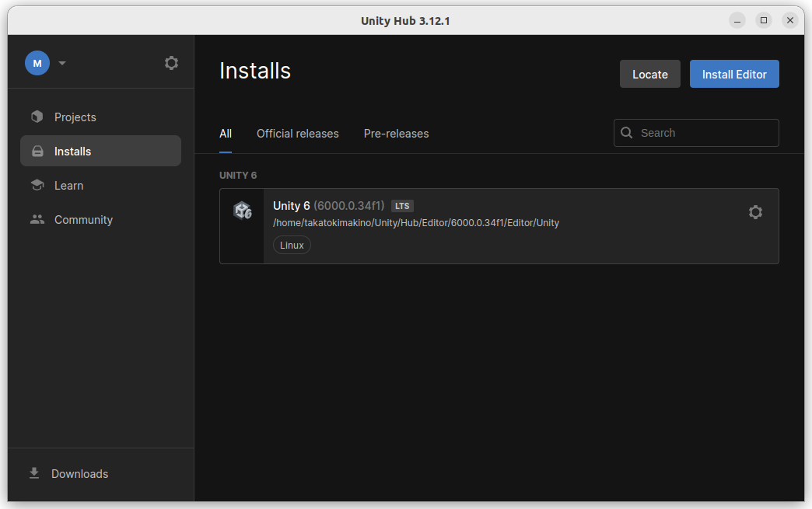Click the Projects cube icon

37,117
